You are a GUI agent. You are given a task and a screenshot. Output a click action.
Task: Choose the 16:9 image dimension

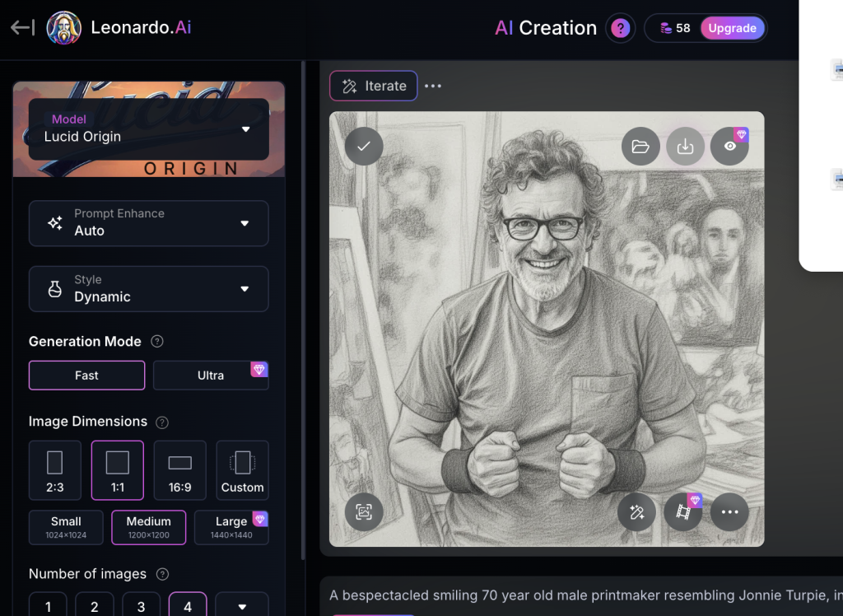(x=179, y=470)
